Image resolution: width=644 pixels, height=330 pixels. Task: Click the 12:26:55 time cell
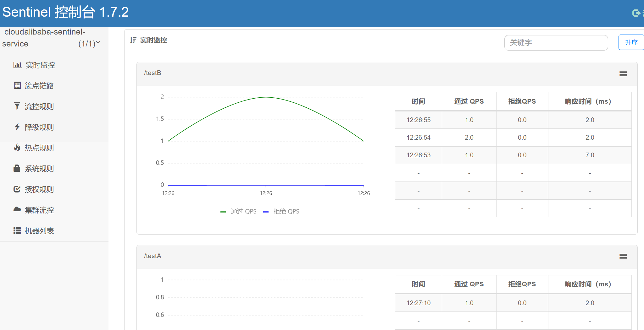click(419, 120)
